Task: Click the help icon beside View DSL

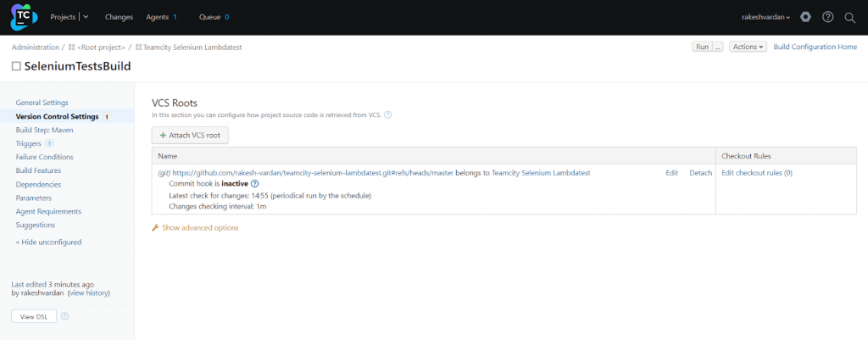Action: pos(65,316)
